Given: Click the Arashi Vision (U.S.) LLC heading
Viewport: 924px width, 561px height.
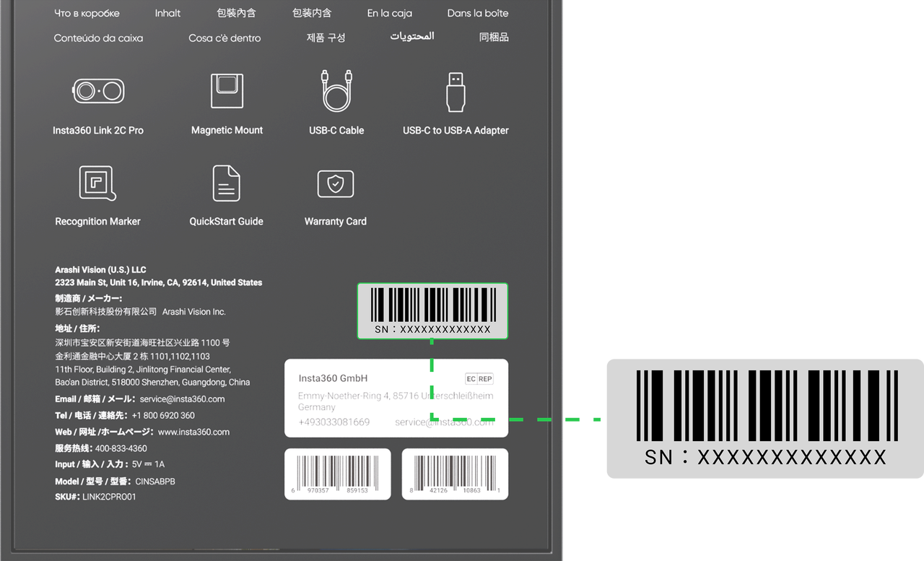Looking at the screenshot, I should pyautogui.click(x=100, y=269).
